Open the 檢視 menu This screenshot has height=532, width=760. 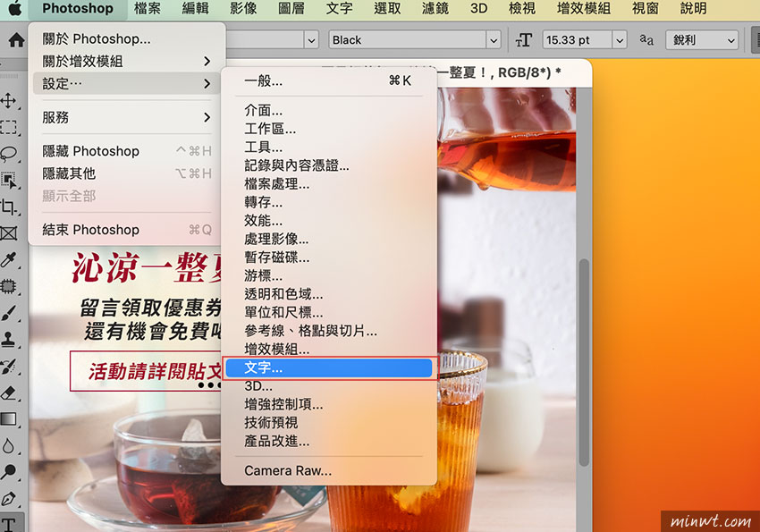(x=522, y=8)
